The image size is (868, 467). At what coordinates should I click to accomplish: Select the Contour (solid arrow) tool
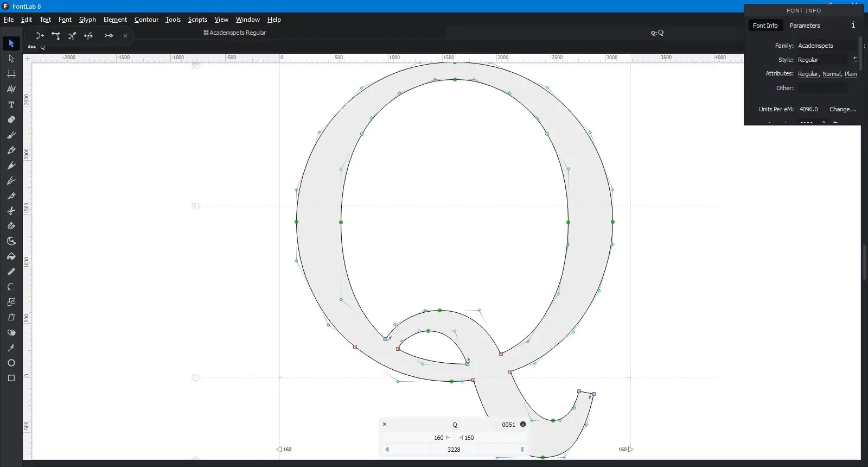(x=11, y=43)
